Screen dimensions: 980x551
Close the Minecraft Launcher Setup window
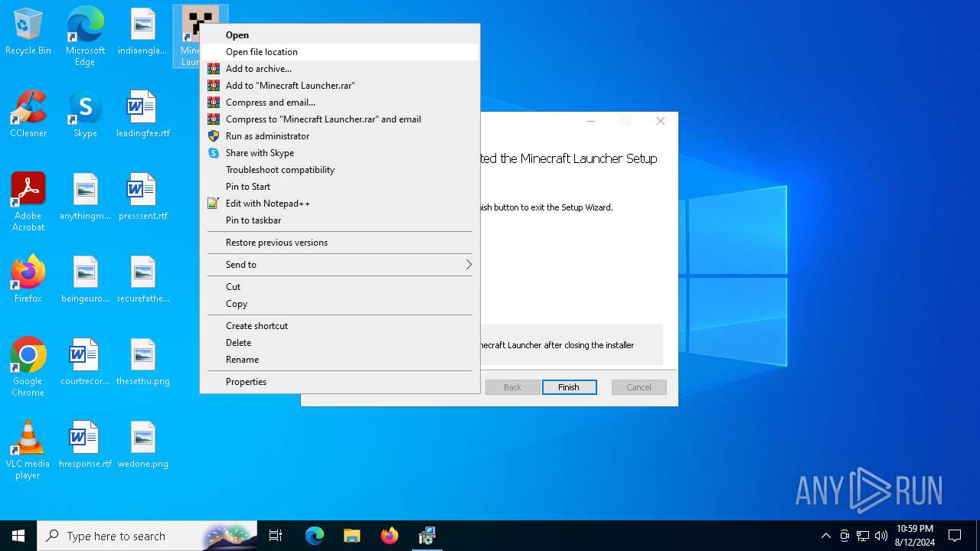point(660,121)
